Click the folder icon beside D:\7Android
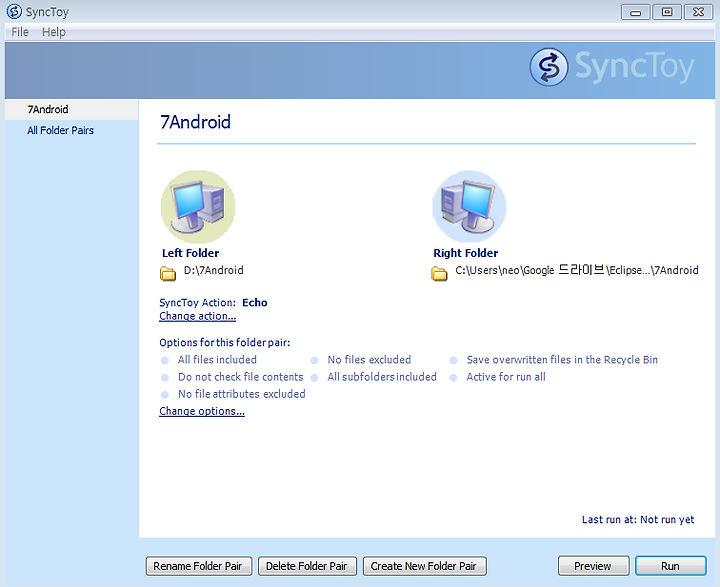This screenshot has height=587, width=720. pyautogui.click(x=168, y=273)
